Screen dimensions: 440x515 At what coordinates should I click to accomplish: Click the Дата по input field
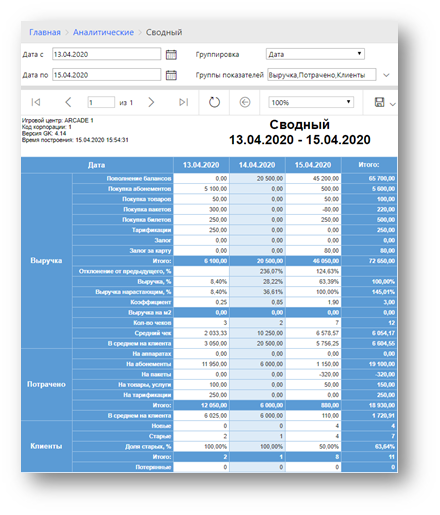[x=106, y=75]
